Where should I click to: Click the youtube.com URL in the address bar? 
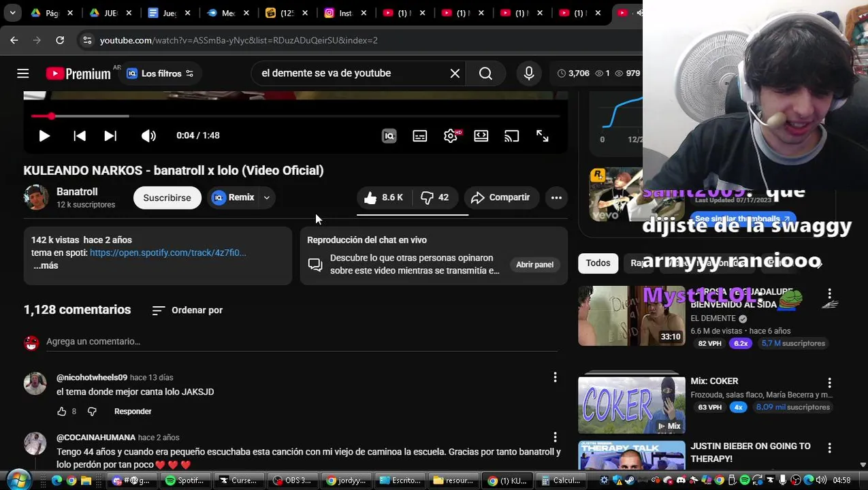(x=238, y=40)
